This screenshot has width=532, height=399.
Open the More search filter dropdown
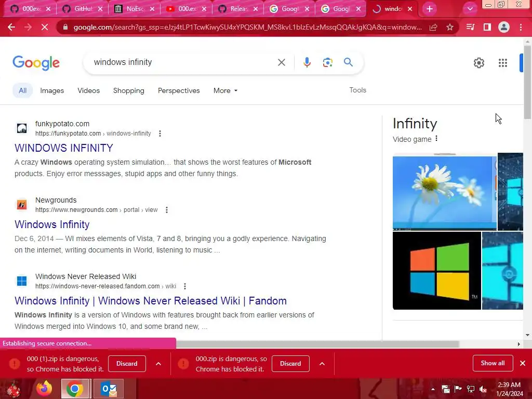tap(225, 90)
